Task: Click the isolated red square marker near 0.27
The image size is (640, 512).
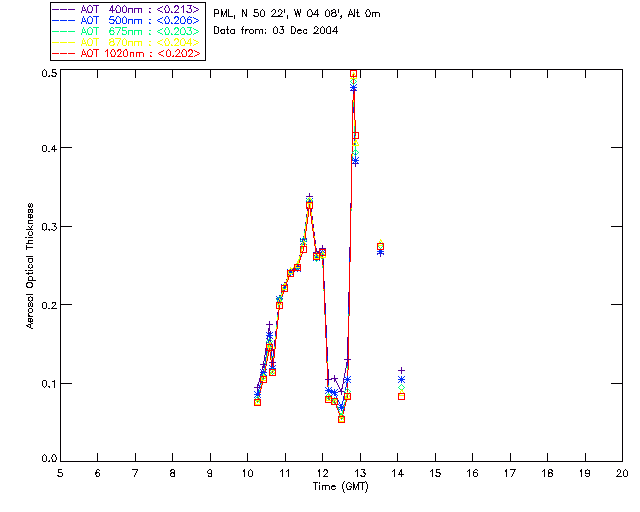Action: point(380,247)
